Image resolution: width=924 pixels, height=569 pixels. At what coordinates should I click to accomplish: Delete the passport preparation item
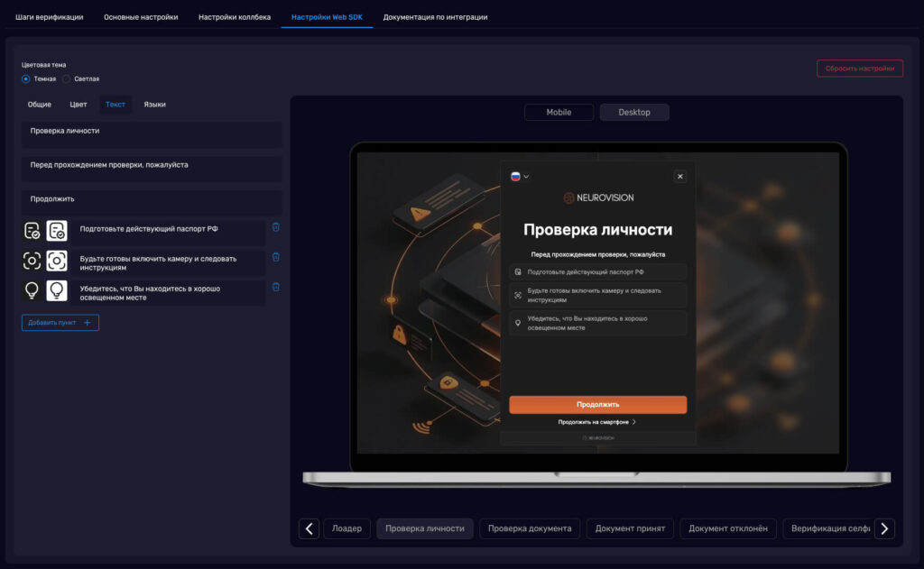[x=276, y=227]
